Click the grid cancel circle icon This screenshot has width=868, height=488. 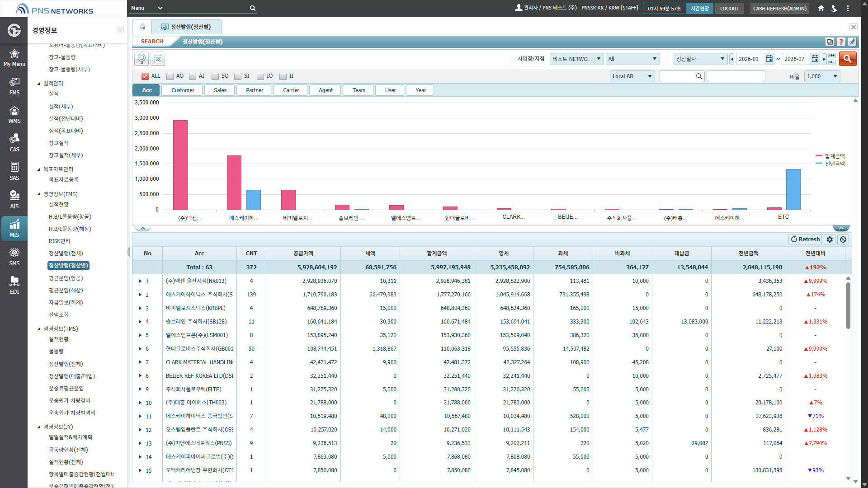pos(843,239)
